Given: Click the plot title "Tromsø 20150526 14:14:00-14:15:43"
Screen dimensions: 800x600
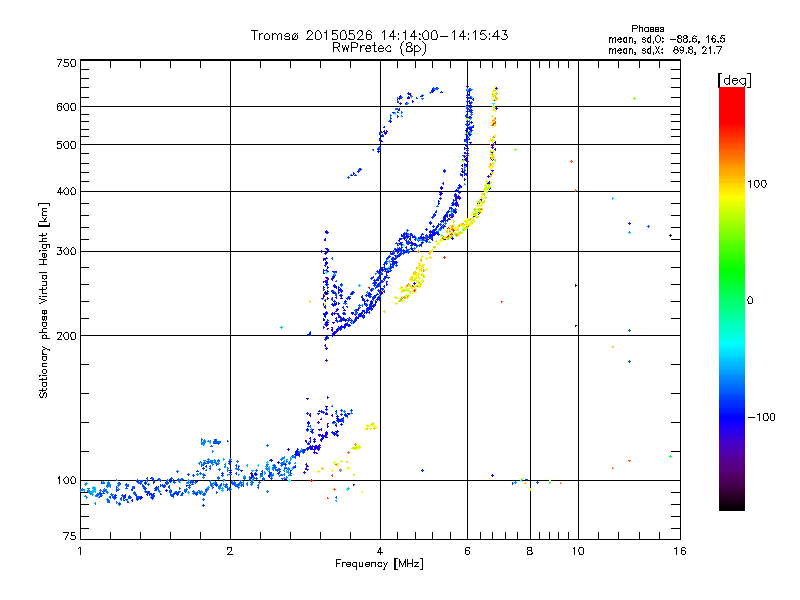Looking at the screenshot, I should pos(379,35).
